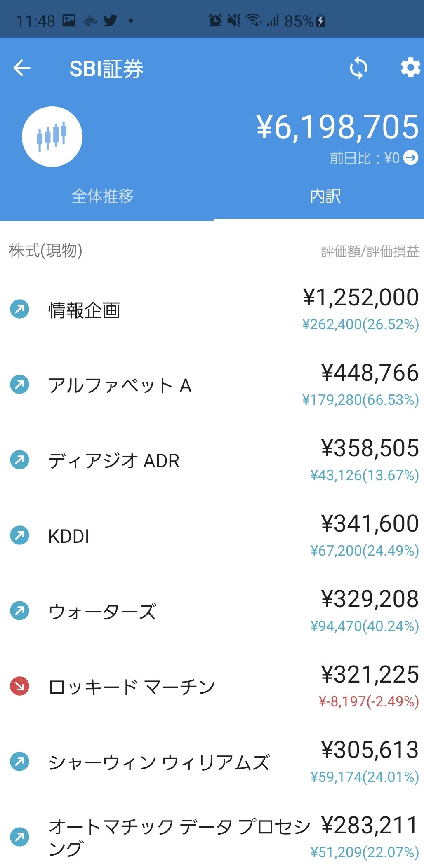424x868 pixels.
Task: Select the 内訳 tab
Action: pyautogui.click(x=325, y=196)
